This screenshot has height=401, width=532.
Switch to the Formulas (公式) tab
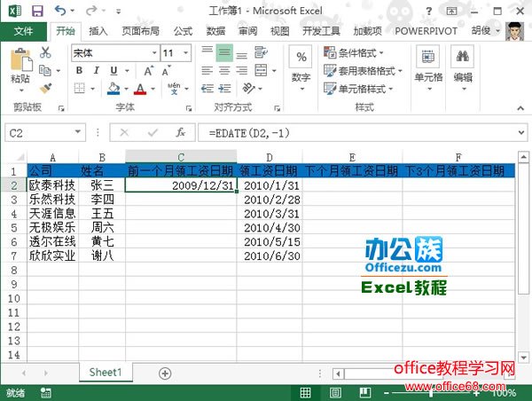[x=184, y=31]
